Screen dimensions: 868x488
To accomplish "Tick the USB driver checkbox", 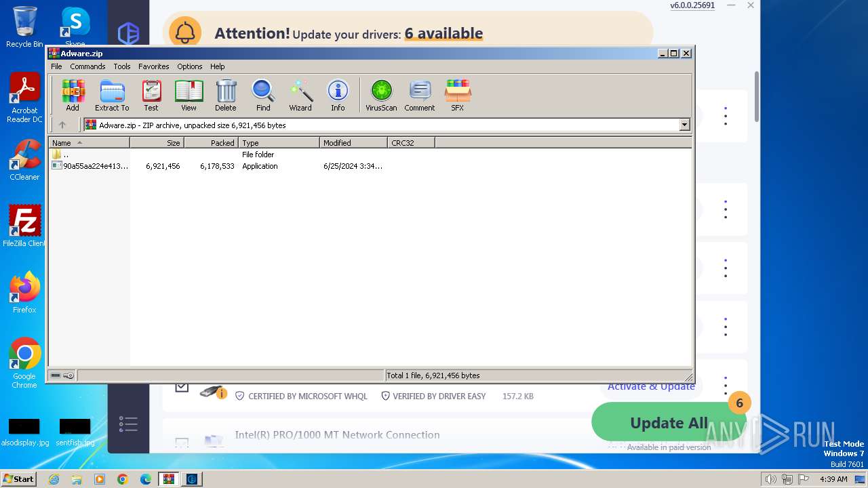I will click(182, 386).
